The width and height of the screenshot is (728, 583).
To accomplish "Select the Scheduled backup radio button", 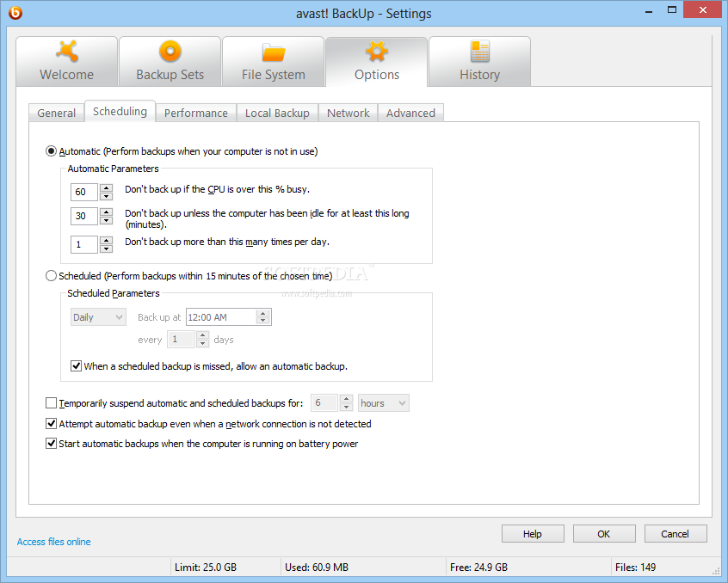I will pyautogui.click(x=51, y=276).
